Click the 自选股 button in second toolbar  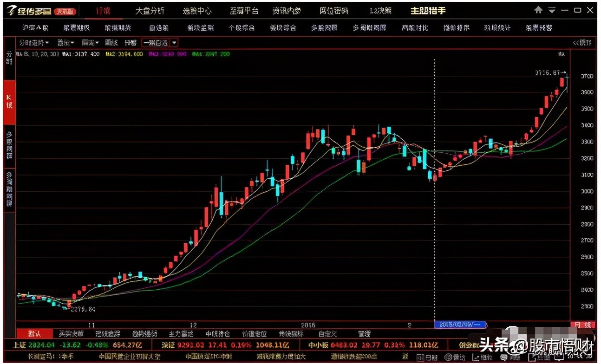tap(159, 28)
